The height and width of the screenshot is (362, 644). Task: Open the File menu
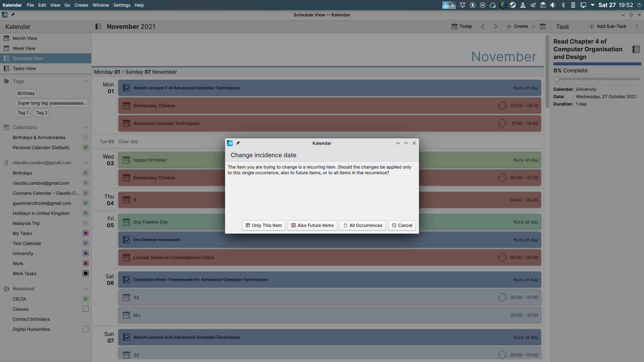pyautogui.click(x=30, y=5)
